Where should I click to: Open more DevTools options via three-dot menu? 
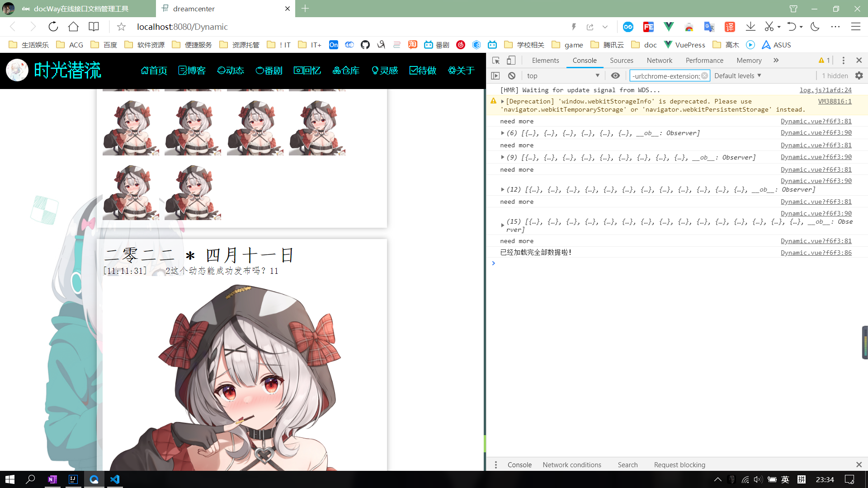point(843,60)
